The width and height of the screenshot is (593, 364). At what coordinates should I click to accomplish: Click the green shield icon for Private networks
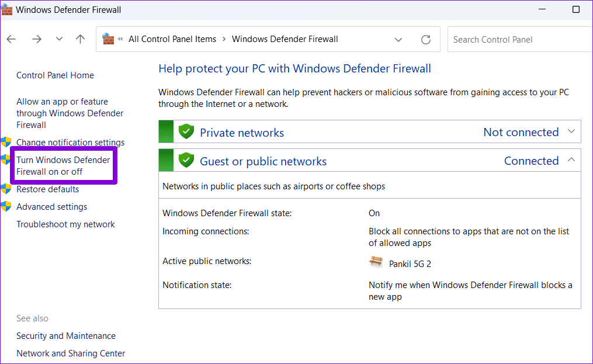[186, 132]
